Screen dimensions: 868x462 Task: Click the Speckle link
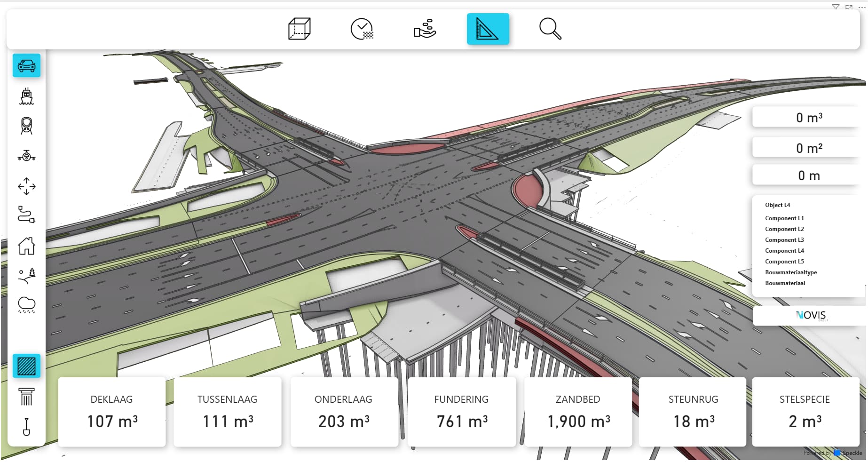tap(852, 453)
